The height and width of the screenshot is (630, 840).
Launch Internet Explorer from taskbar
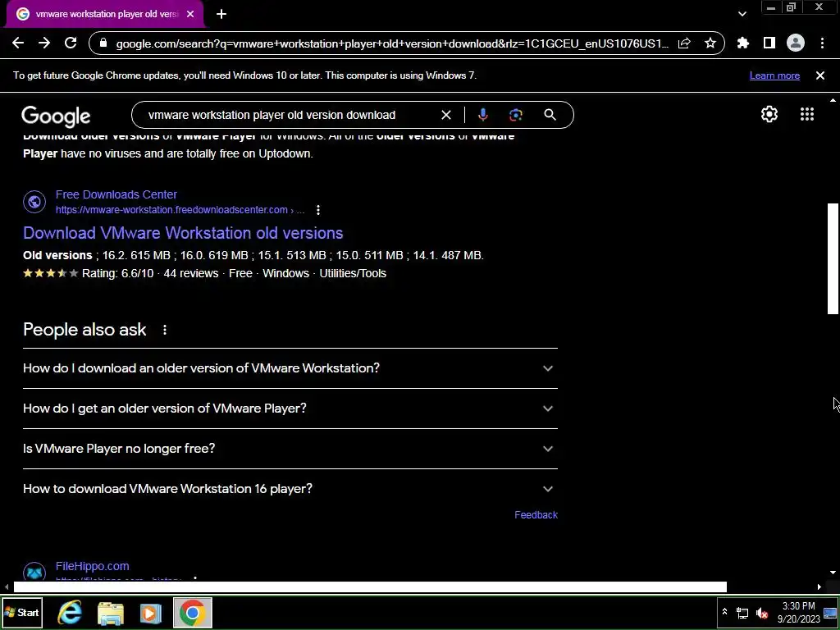tap(70, 613)
